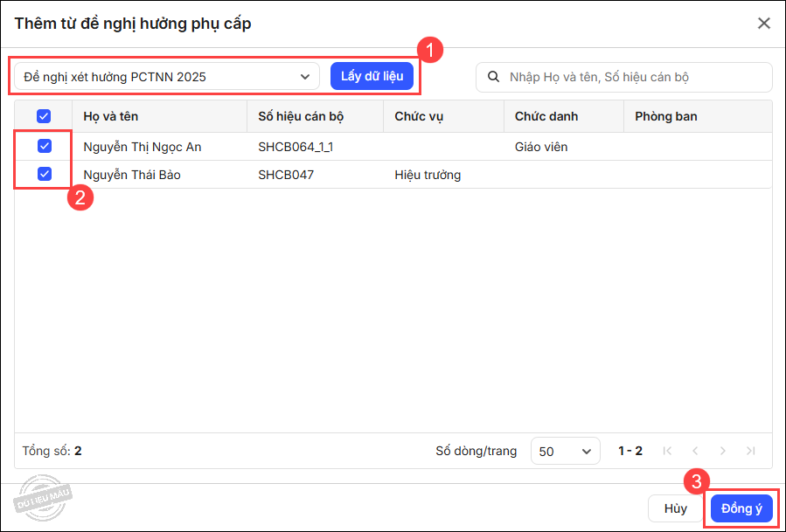
Task: Sort by Họ và tên column header
Action: (111, 116)
